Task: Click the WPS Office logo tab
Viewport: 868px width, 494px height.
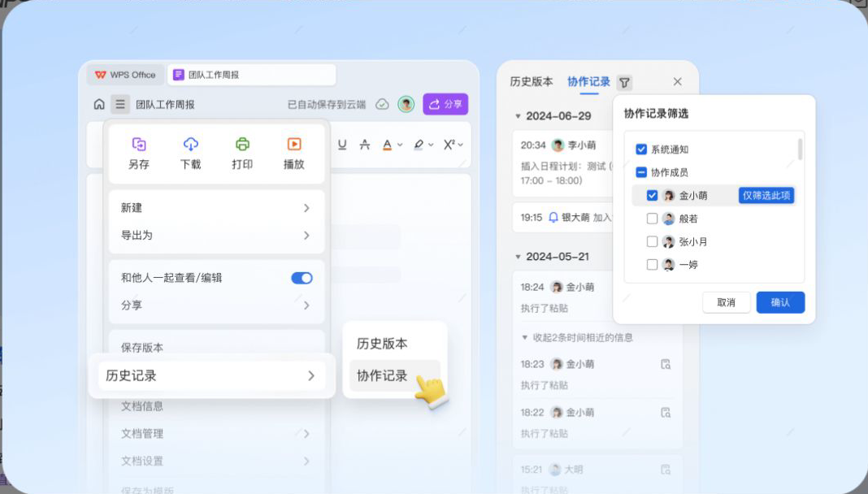Action: click(x=125, y=75)
